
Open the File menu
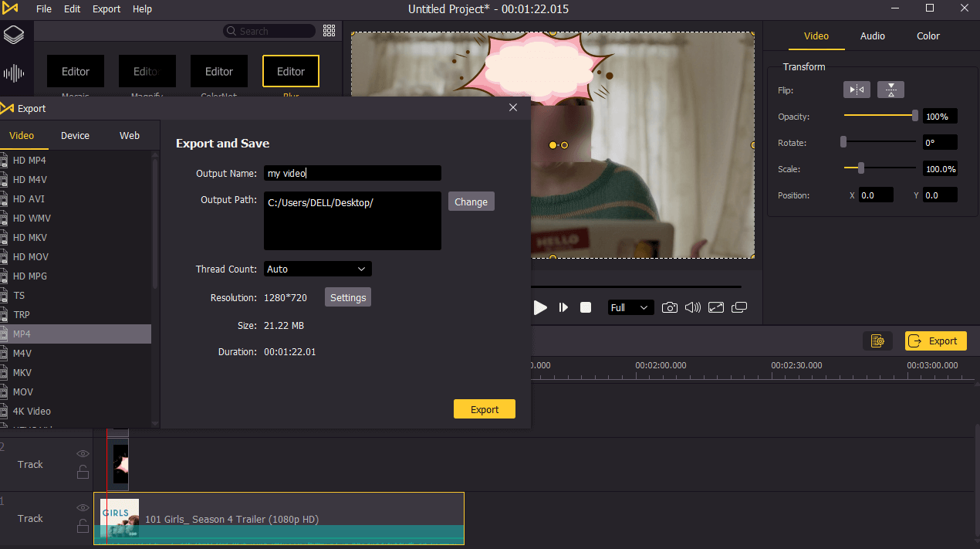point(44,9)
